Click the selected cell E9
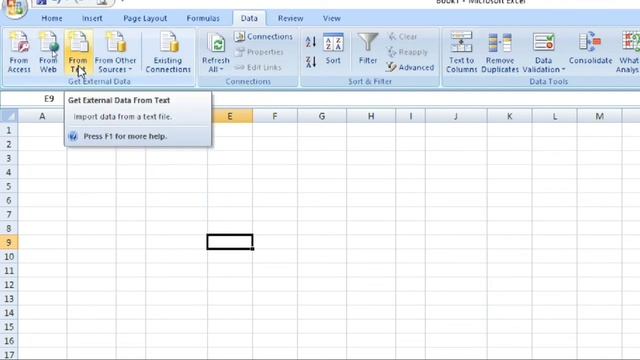Viewport: 640px width, 360px height. (230, 242)
